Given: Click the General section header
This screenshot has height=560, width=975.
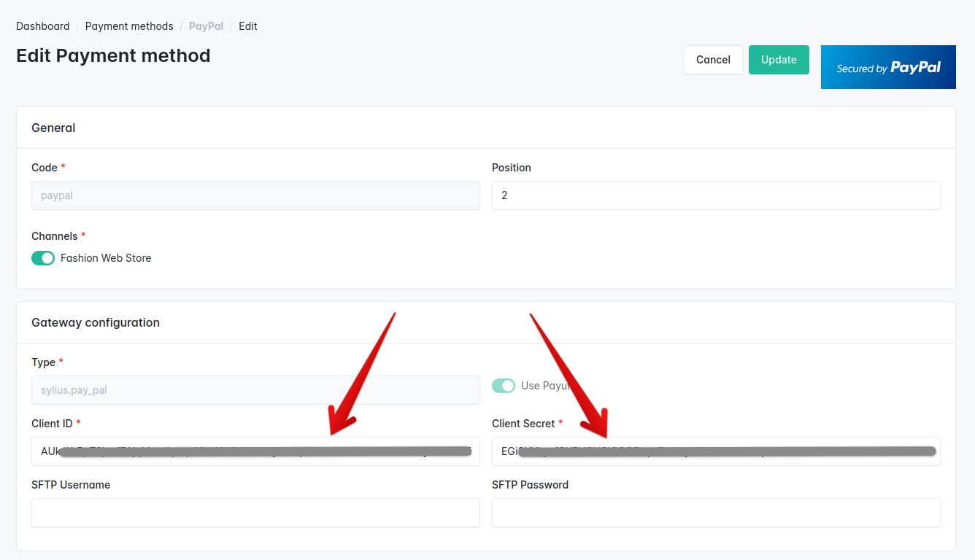Looking at the screenshot, I should pos(53,128).
